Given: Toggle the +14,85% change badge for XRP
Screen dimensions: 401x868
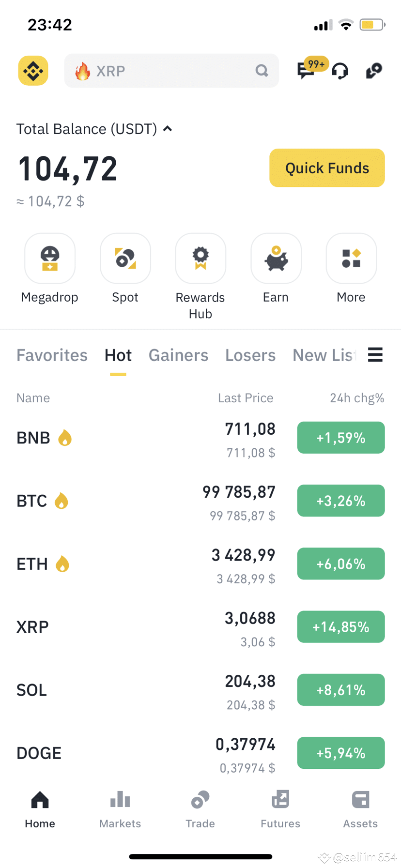Looking at the screenshot, I should [x=341, y=627].
